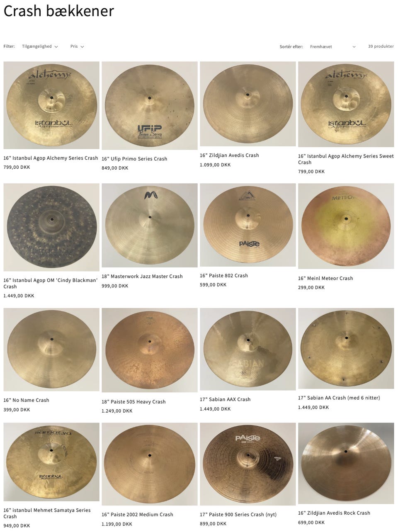Viewport: 398px width, 532px height.
Task: Select the 16" Paiste 802 Crash image
Action: [248, 225]
